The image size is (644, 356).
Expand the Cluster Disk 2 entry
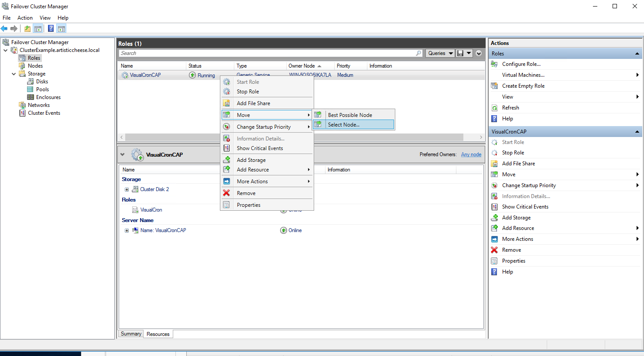127,189
